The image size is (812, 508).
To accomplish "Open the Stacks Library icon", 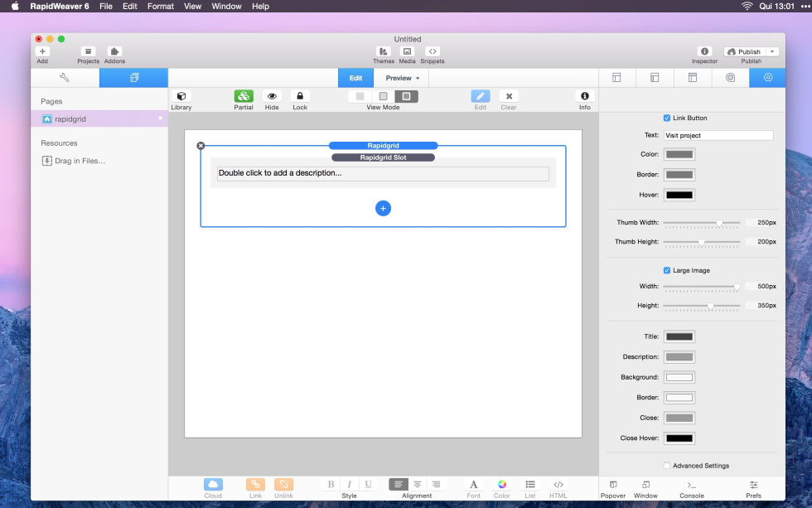I will tap(181, 96).
